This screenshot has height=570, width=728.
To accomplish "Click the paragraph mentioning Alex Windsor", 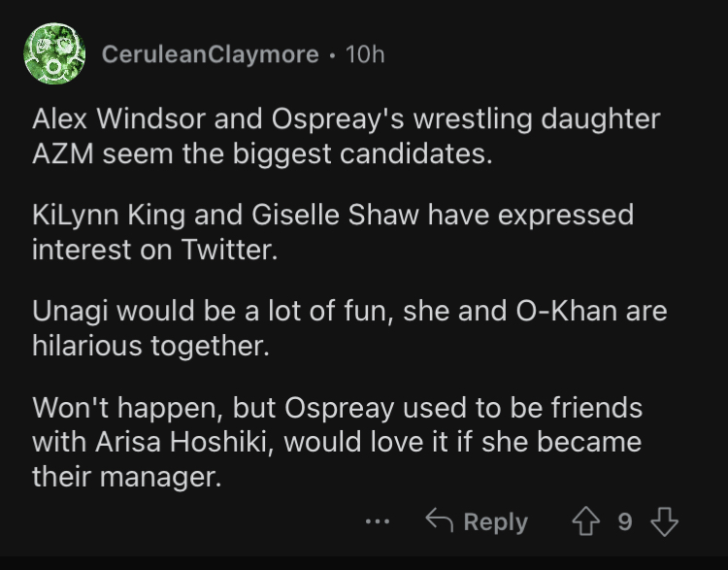I will click(x=346, y=135).
